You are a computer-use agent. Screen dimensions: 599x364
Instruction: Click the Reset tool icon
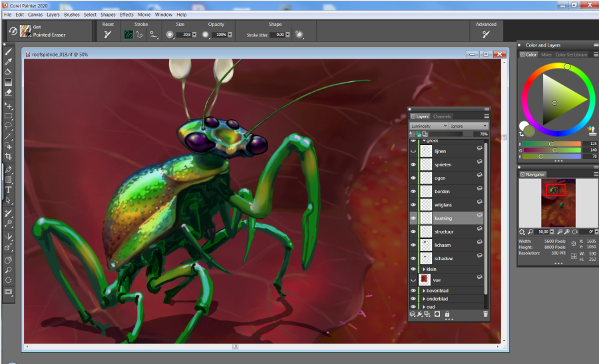pos(108,35)
